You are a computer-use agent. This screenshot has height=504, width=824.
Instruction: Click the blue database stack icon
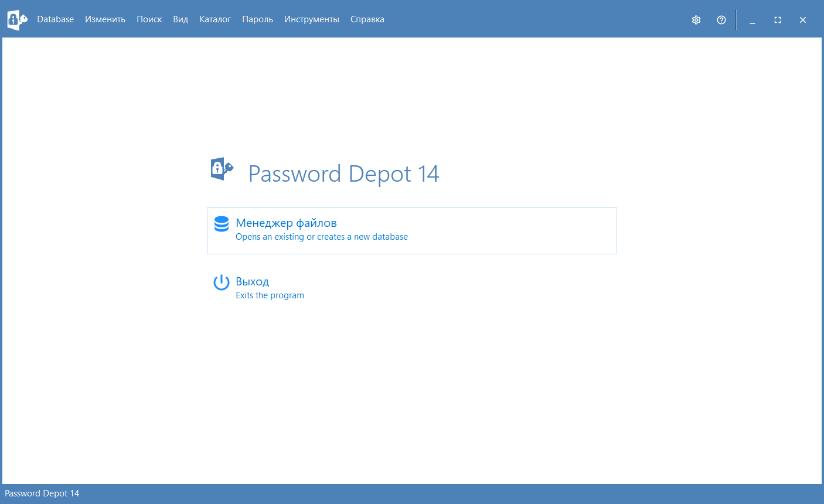point(222,224)
